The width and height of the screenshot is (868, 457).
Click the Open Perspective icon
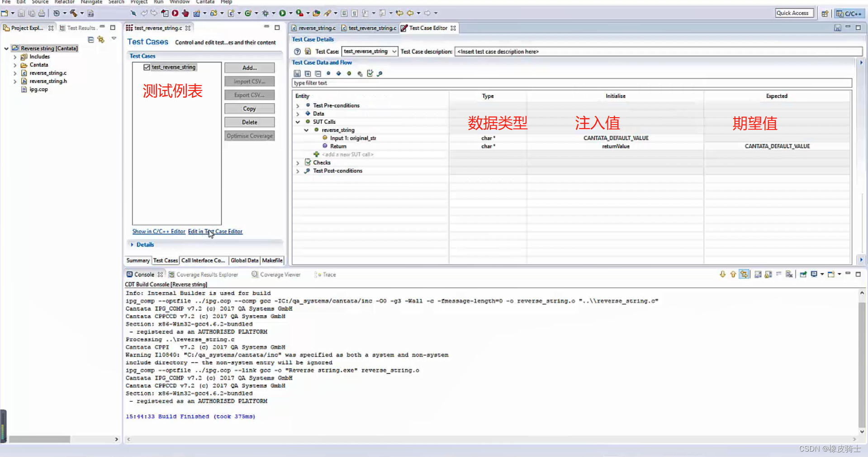825,14
